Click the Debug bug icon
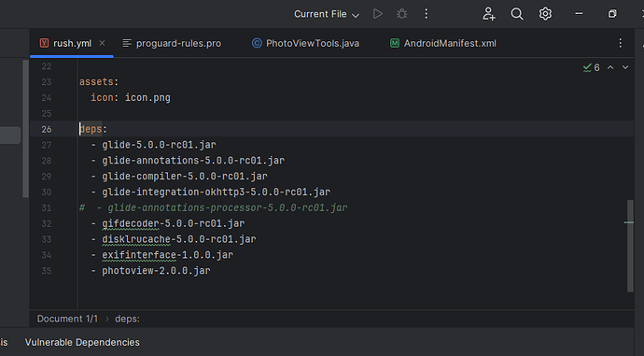 401,14
